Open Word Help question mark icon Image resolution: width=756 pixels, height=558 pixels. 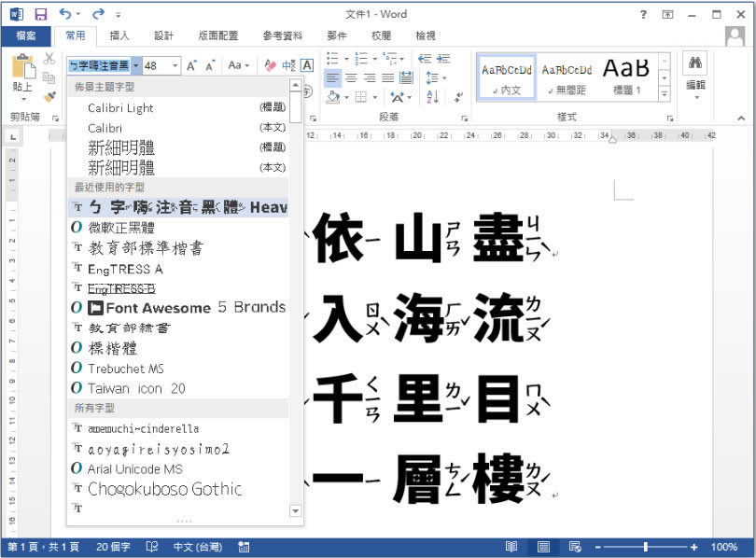(644, 14)
